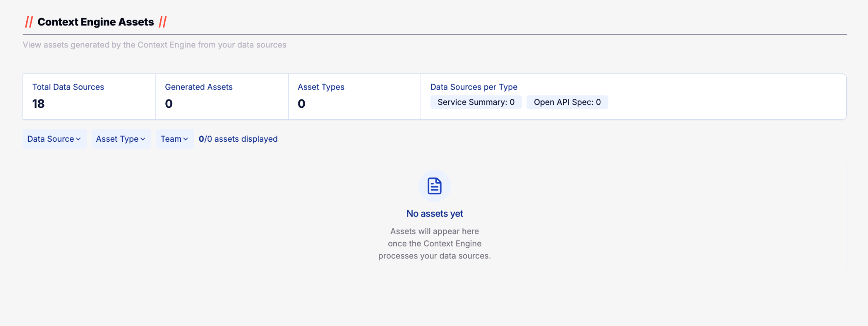Expand the Asset Type filter dropdown
Image resolution: width=868 pixels, height=326 pixels.
[x=121, y=139]
